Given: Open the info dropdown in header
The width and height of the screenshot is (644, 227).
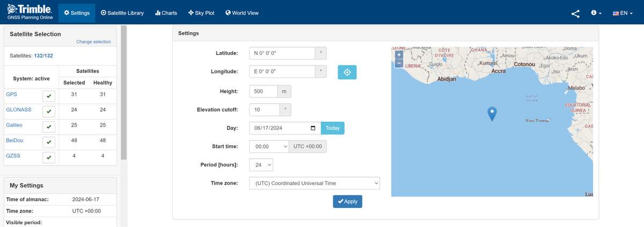Looking at the screenshot, I should [x=596, y=13].
